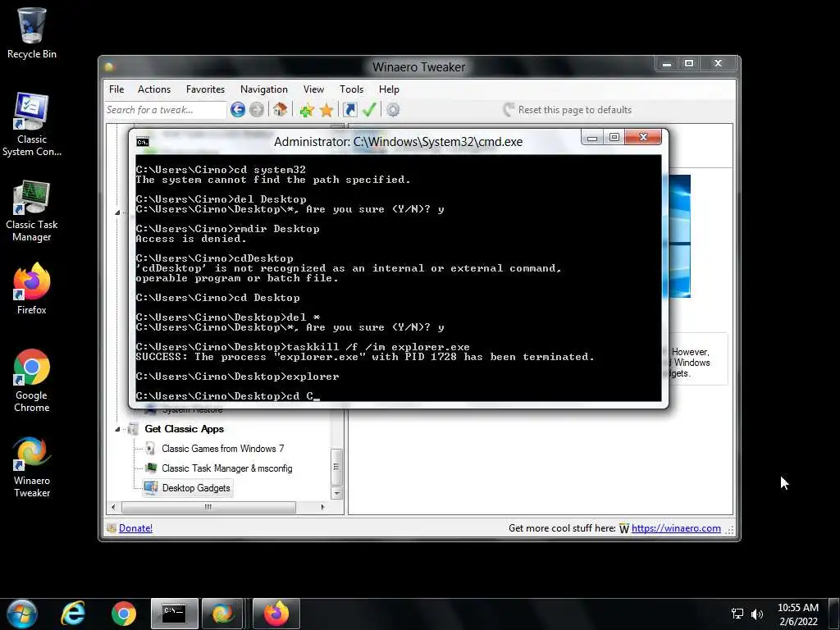Select Classic Games from Windows 7
The image size is (840, 630).
click(223, 449)
